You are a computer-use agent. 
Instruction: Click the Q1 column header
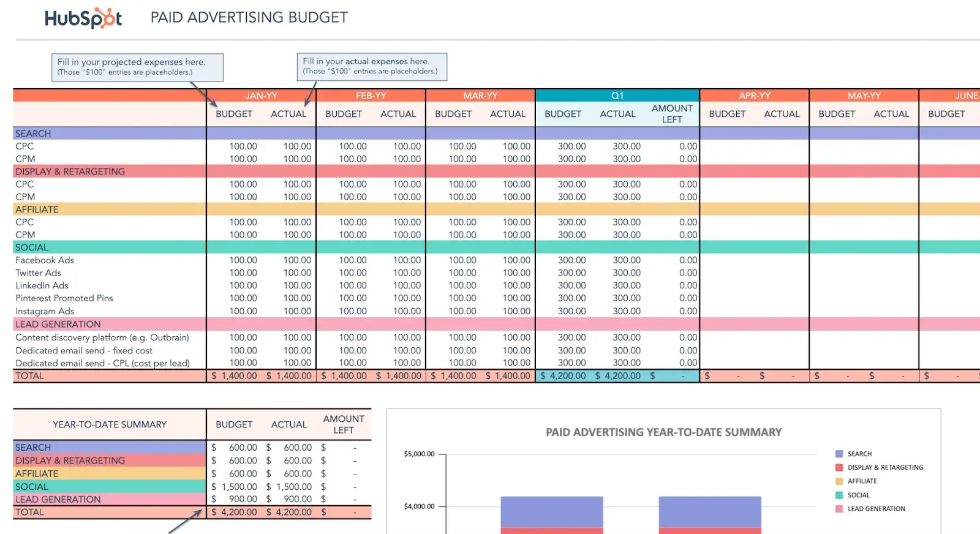tap(617, 96)
